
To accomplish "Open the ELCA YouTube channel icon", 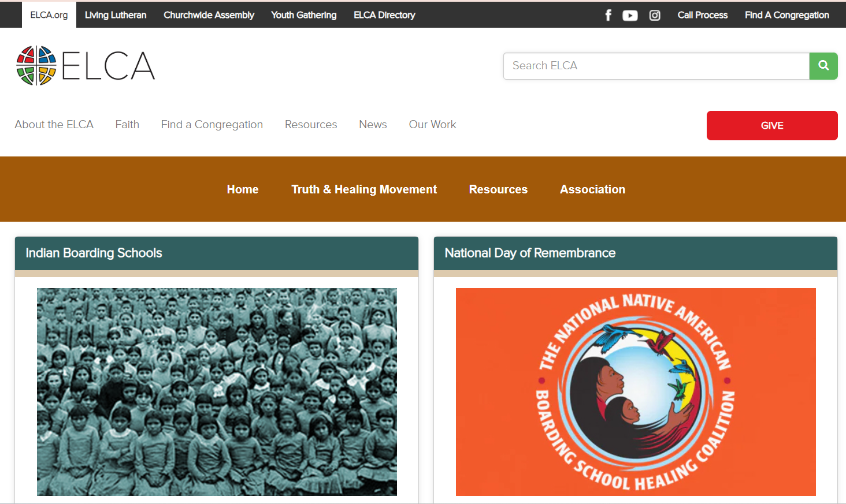I will 630,16.
